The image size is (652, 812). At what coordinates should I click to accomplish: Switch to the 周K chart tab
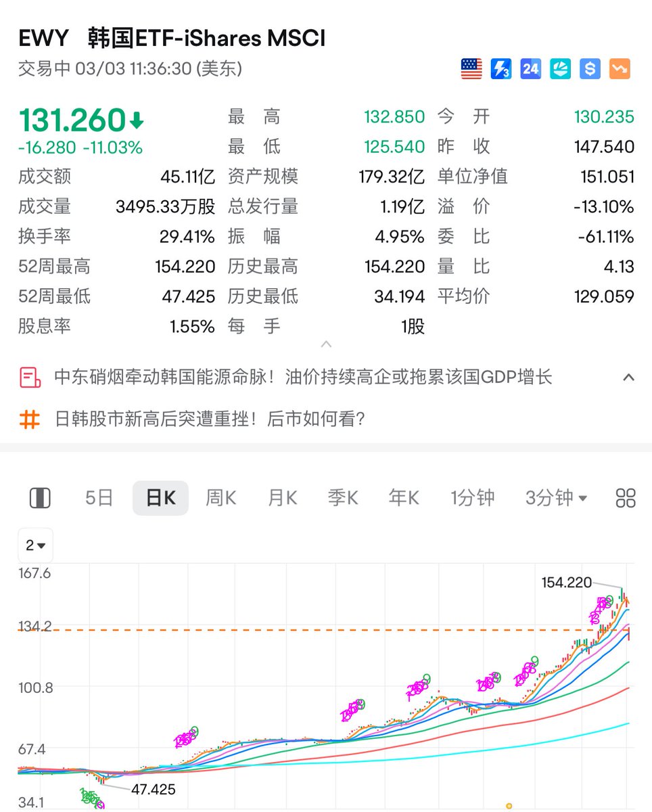tap(221, 499)
